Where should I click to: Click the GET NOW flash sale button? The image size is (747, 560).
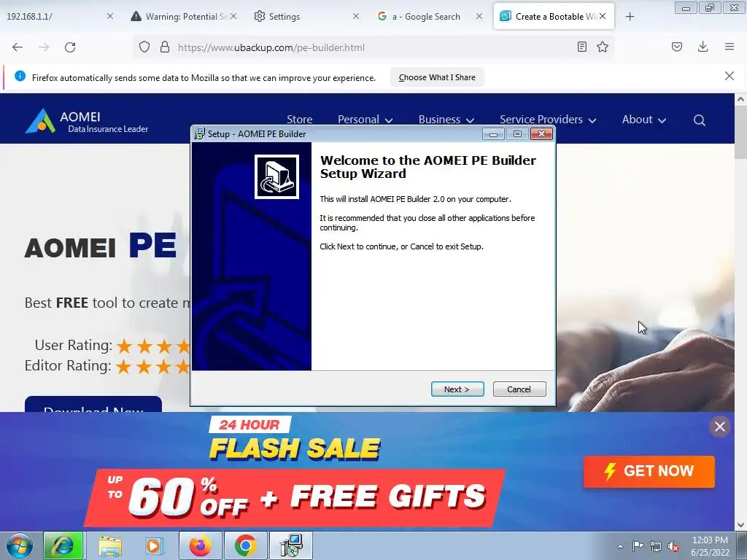coord(649,472)
